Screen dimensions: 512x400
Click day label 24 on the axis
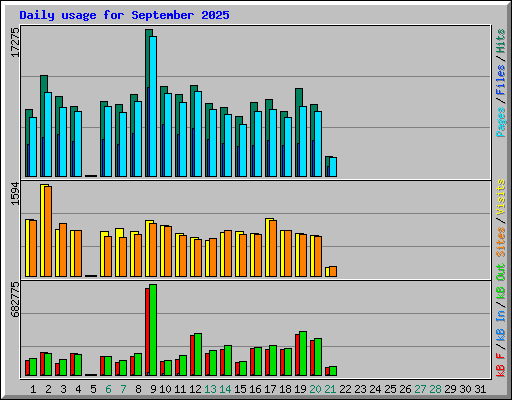(x=375, y=389)
